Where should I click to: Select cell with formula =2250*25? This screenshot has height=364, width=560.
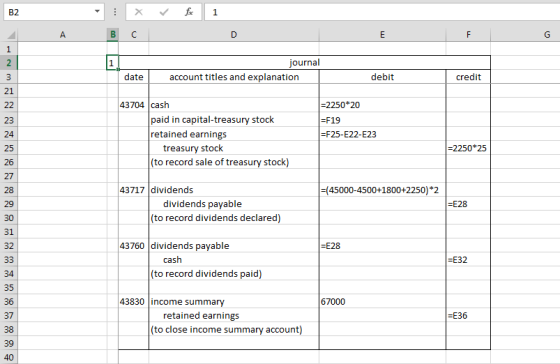[x=468, y=148]
